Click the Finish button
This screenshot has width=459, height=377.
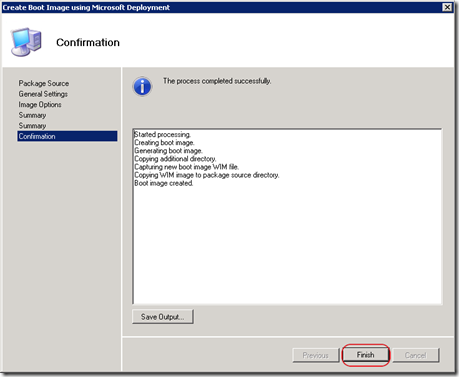[365, 355]
